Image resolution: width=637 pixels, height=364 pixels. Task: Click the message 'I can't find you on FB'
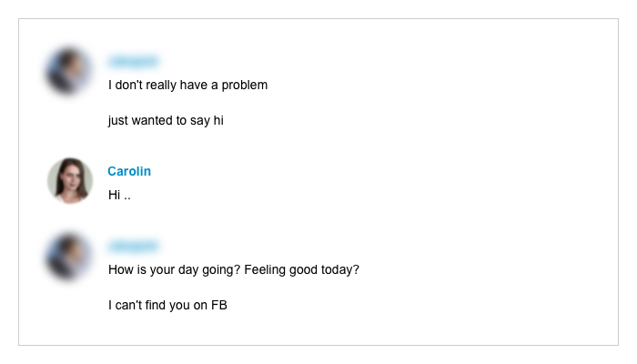tap(167, 305)
